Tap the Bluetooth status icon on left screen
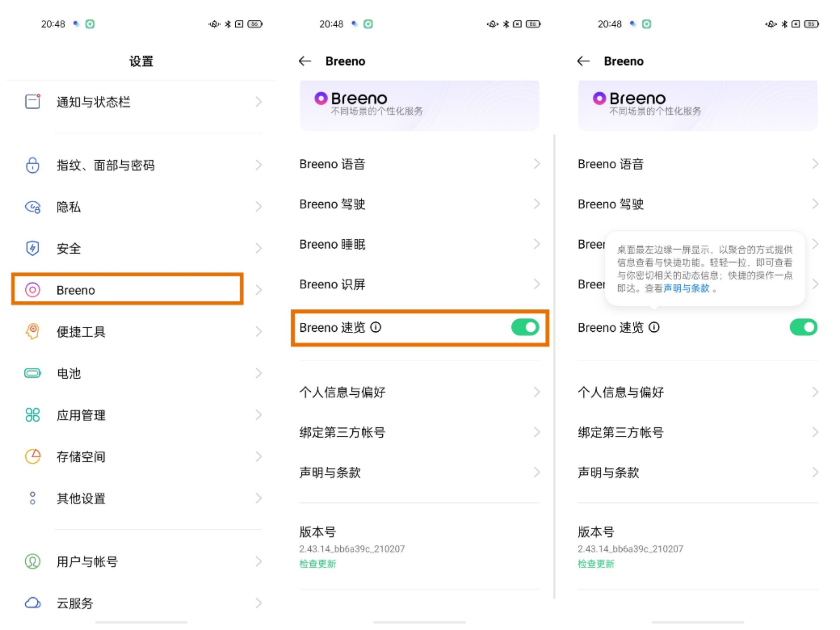The width and height of the screenshot is (840, 630). 228,24
